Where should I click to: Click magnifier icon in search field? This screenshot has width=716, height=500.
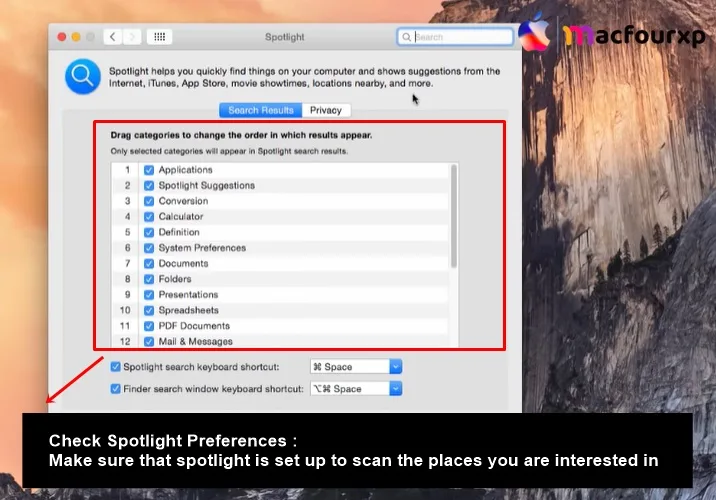(406, 37)
